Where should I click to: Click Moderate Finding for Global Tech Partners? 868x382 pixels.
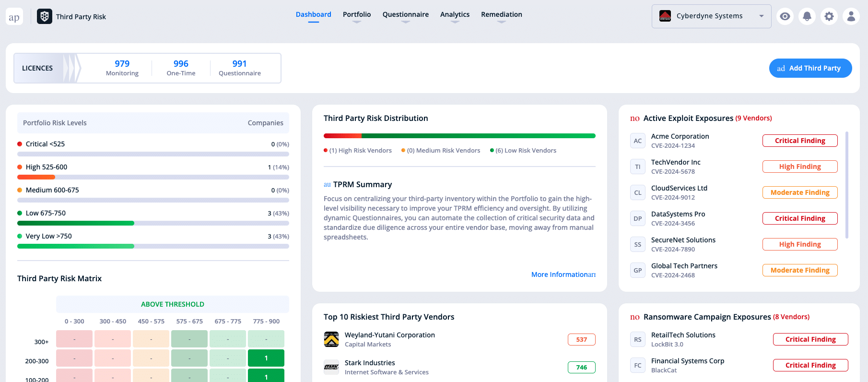click(800, 270)
